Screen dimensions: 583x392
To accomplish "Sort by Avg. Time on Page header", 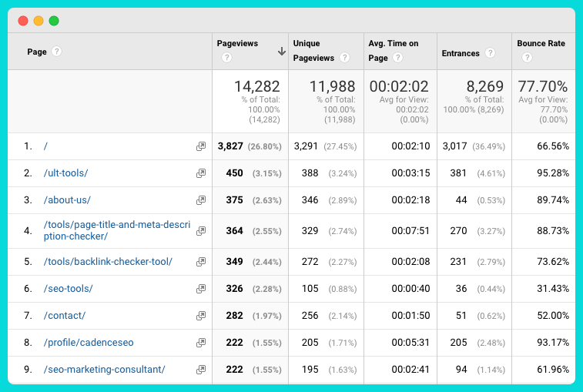I will 393,51.
